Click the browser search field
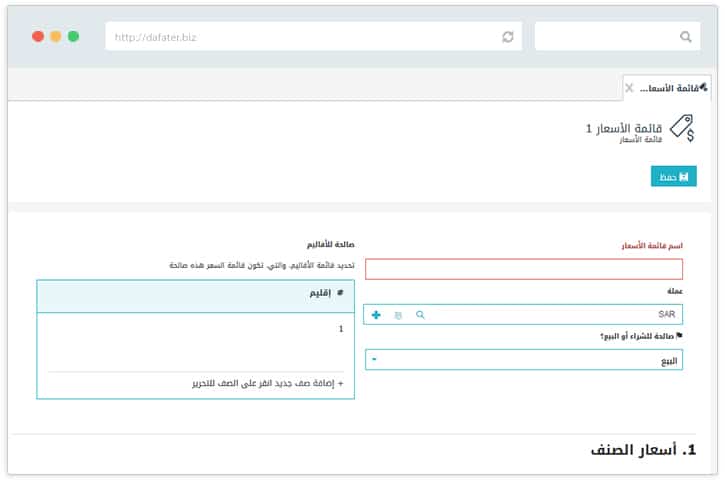Image resolution: width=725 pixels, height=485 pixels. [617, 37]
